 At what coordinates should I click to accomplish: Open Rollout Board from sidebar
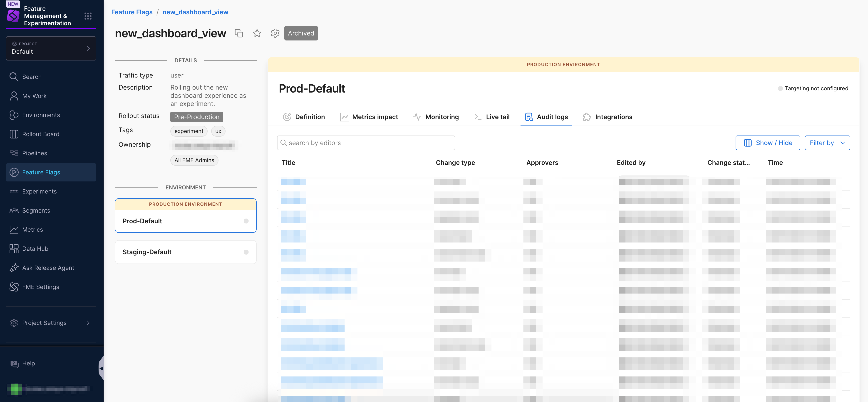40,134
